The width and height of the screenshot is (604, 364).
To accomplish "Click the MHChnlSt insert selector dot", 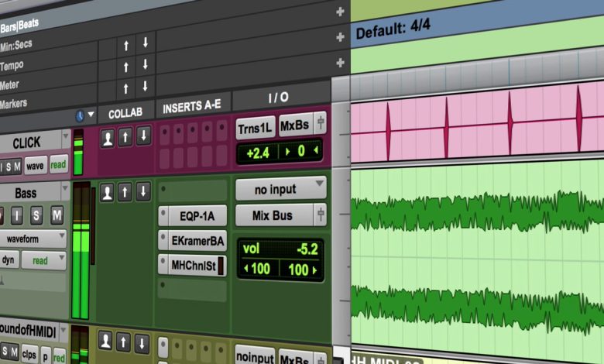I will (x=163, y=262).
